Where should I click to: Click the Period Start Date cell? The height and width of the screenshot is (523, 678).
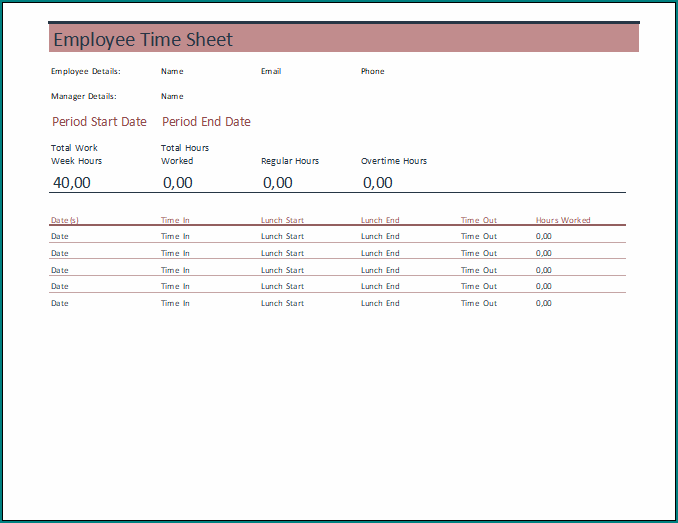(99, 122)
